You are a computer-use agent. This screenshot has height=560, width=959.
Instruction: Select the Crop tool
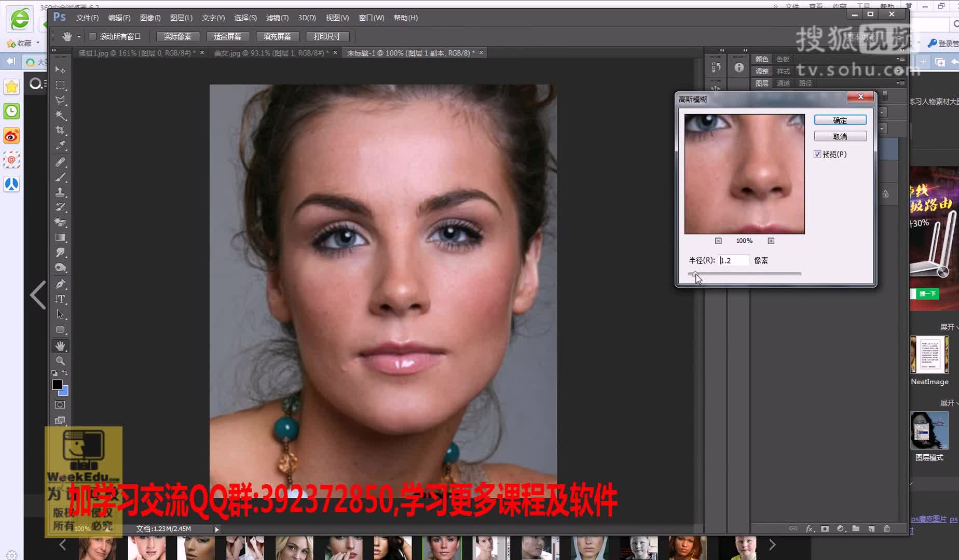pyautogui.click(x=60, y=130)
